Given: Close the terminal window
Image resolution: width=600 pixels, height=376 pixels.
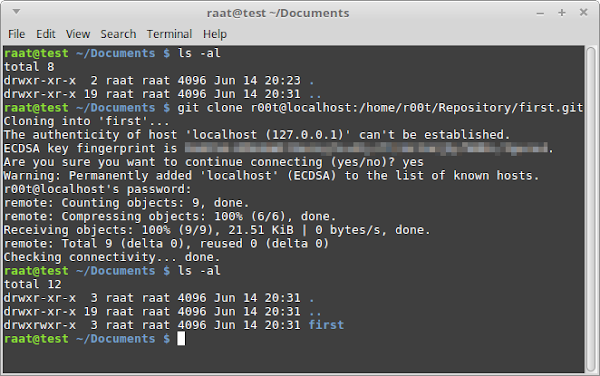Looking at the screenshot, I should pyautogui.click(x=583, y=12).
